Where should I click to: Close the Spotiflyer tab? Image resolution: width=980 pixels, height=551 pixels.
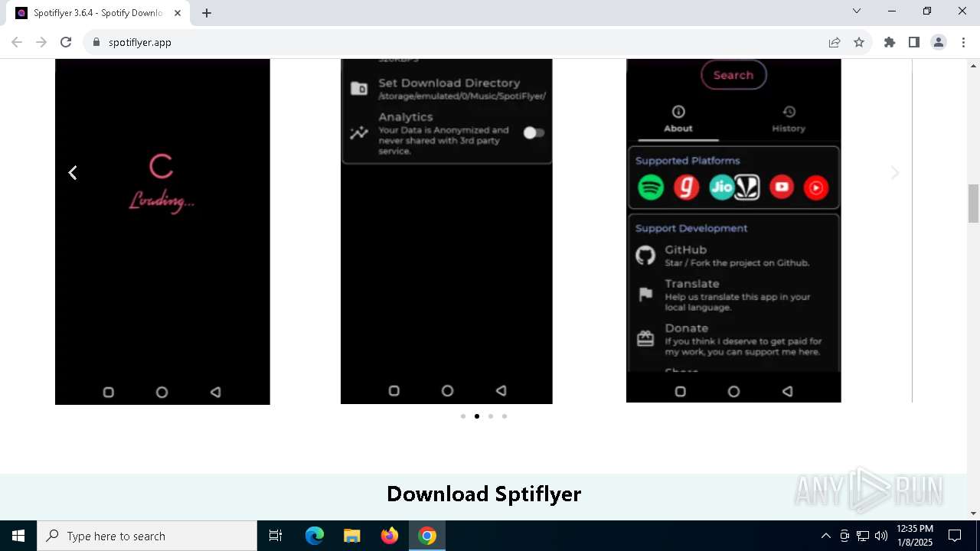(178, 13)
